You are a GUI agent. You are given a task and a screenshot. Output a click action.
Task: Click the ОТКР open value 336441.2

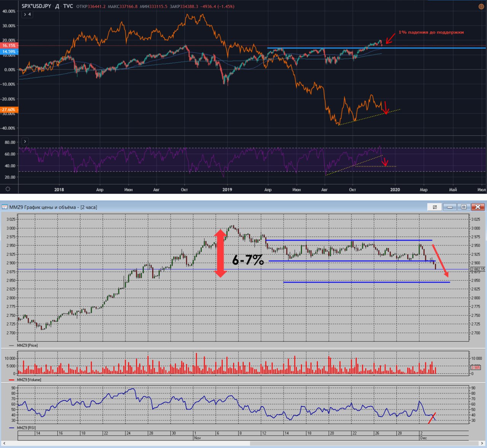[96, 6]
